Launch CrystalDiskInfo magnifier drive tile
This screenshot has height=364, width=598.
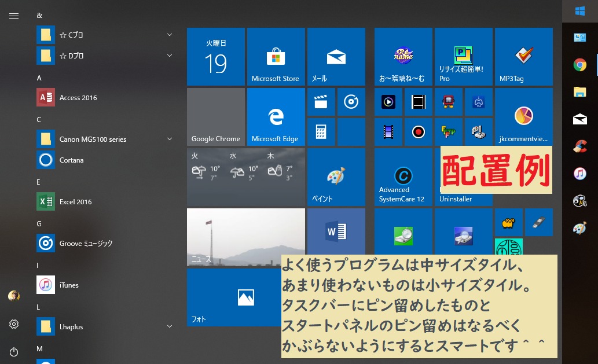tap(463, 231)
